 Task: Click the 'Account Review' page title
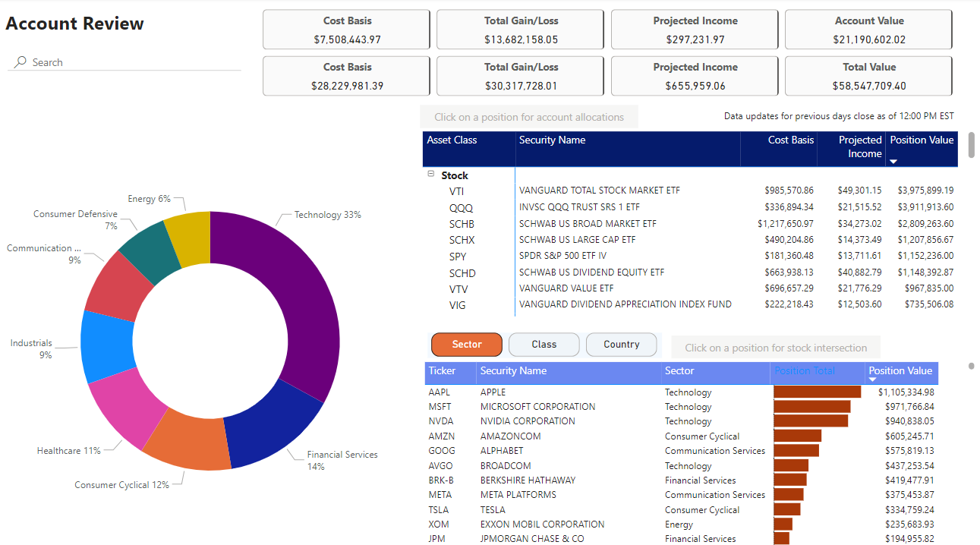[x=74, y=24]
